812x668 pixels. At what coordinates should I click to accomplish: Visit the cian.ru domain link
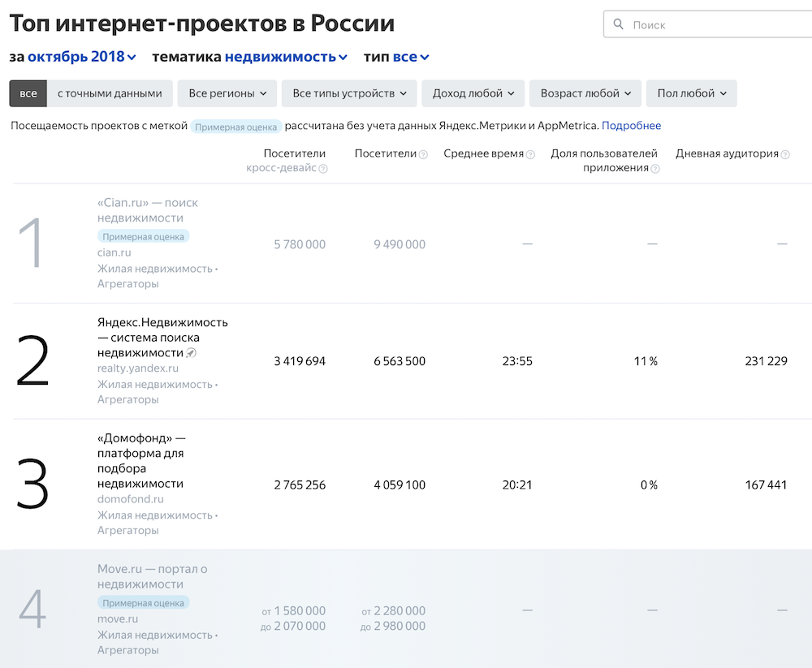[x=114, y=252]
